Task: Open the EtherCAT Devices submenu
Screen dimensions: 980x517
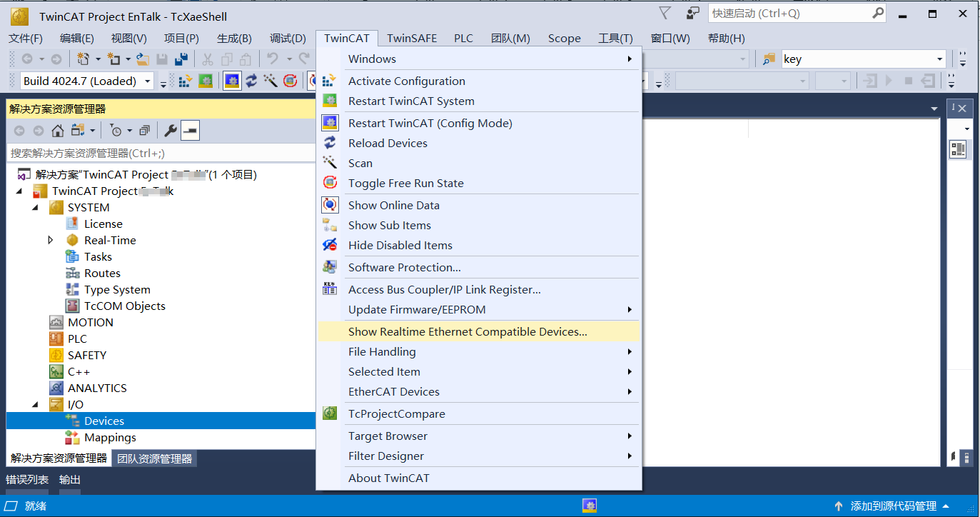Action: coord(479,391)
